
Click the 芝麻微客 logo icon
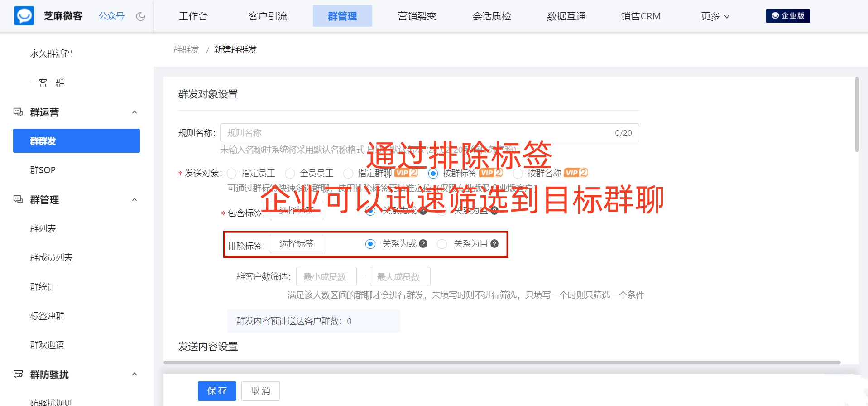click(24, 16)
